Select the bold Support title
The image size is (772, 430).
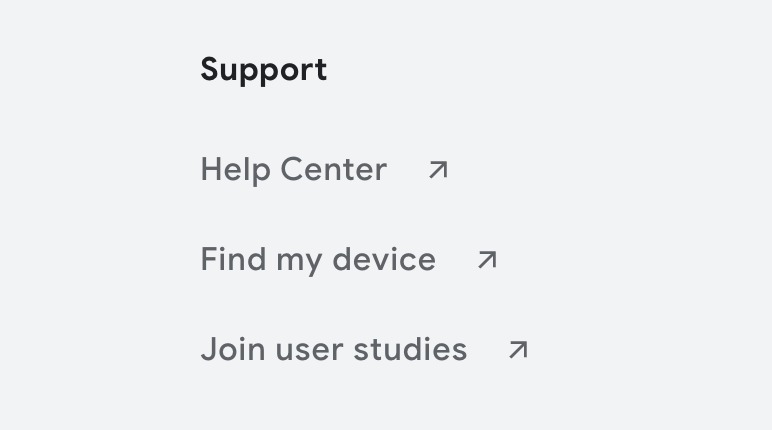pos(263,70)
